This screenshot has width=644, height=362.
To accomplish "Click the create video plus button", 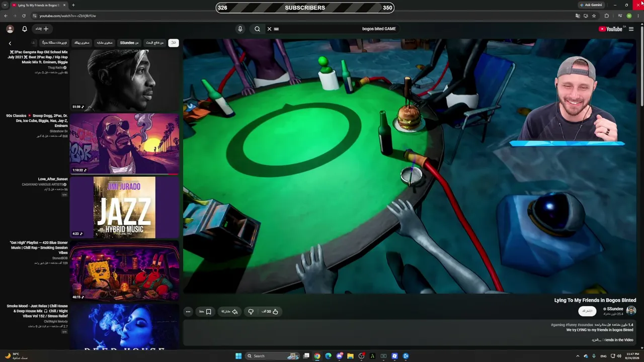I will coord(42,29).
